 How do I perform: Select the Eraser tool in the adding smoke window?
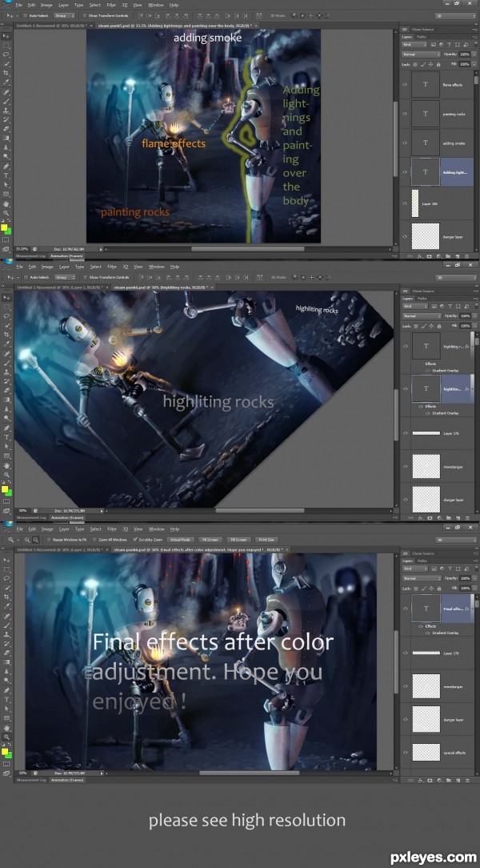point(6,128)
